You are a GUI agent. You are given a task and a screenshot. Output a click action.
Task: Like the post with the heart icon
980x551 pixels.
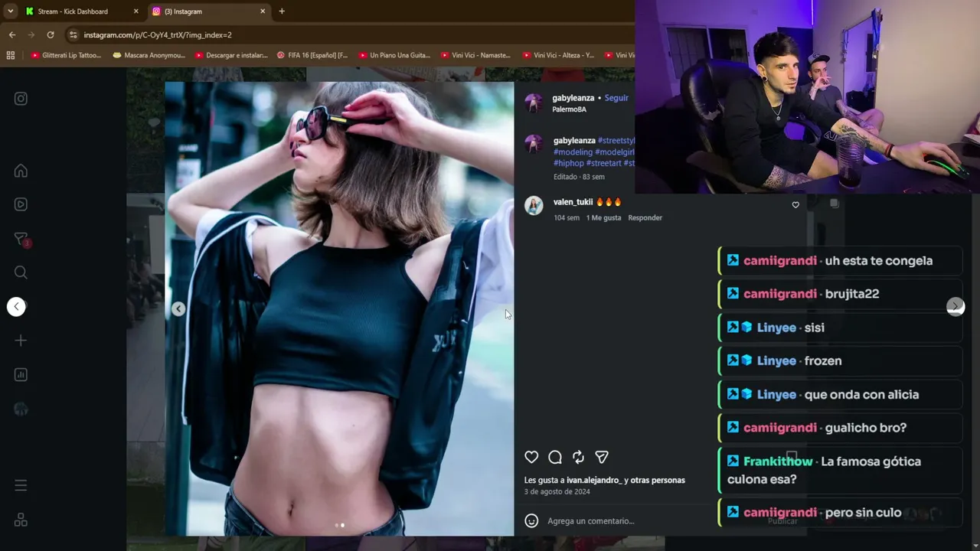coord(531,457)
